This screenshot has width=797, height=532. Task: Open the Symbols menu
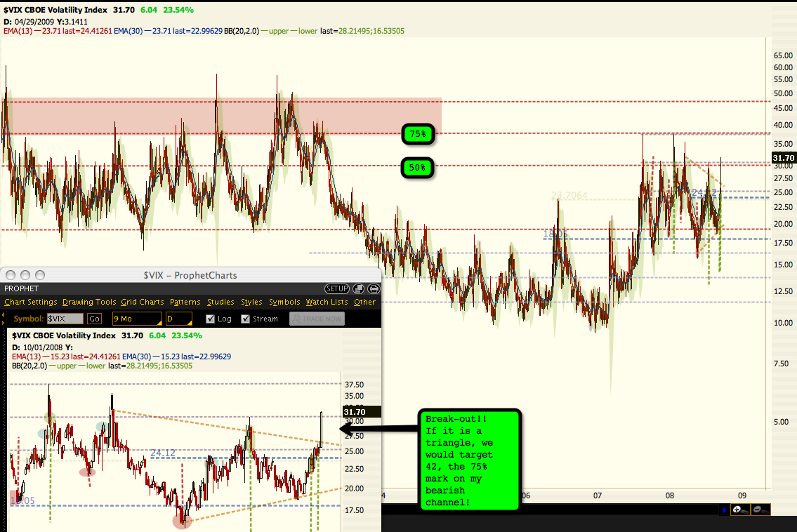click(284, 302)
